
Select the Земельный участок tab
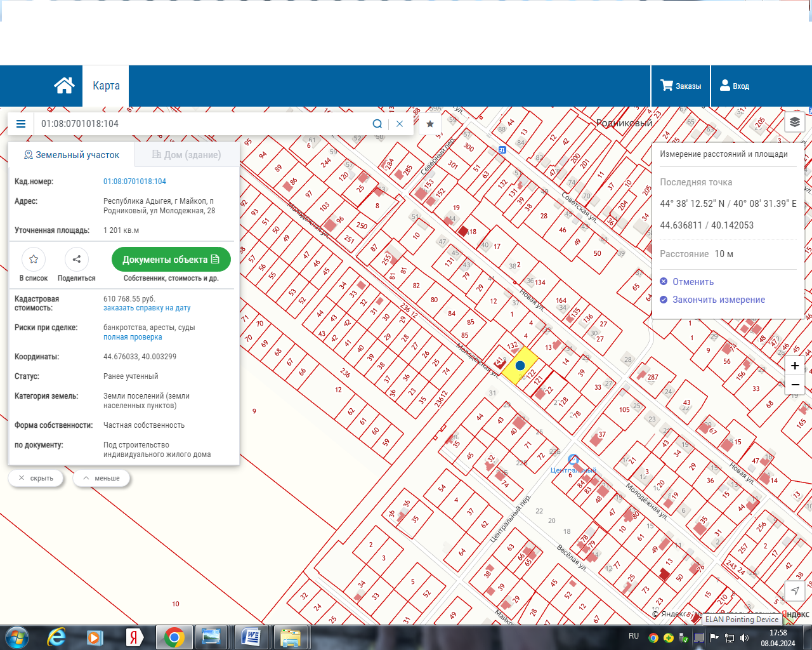(72, 155)
